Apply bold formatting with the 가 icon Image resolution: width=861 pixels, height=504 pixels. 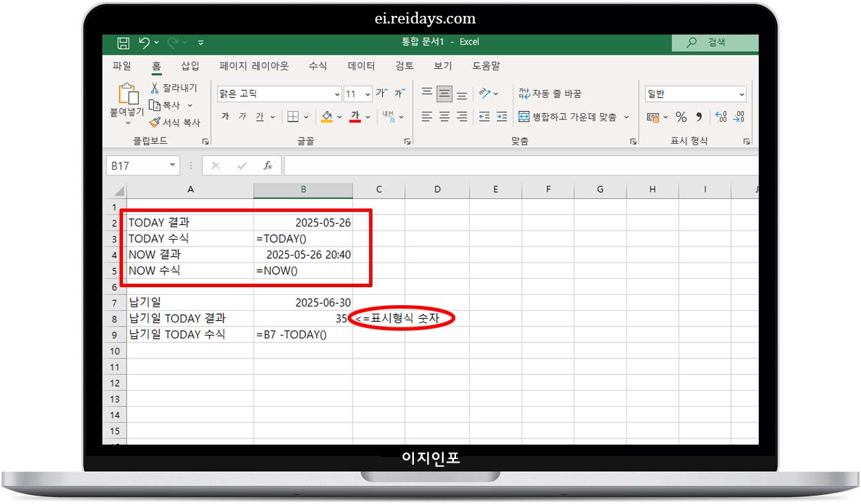tap(225, 116)
